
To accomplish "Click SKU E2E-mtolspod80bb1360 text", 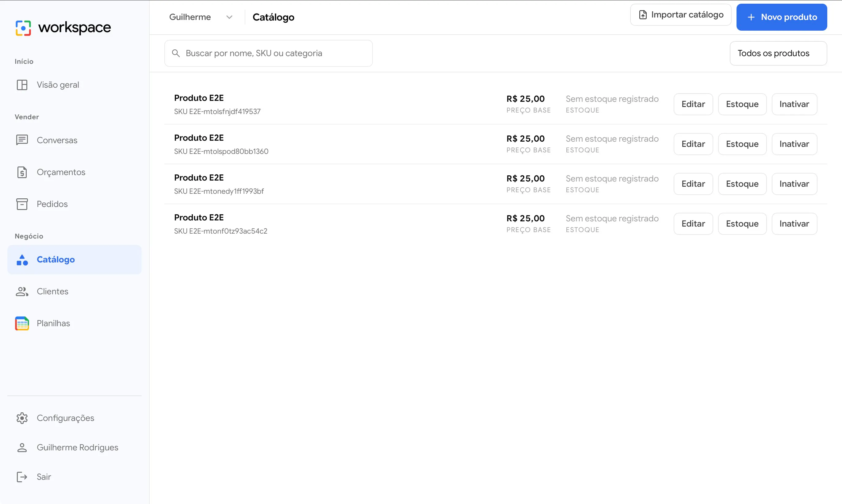I will tap(221, 151).
